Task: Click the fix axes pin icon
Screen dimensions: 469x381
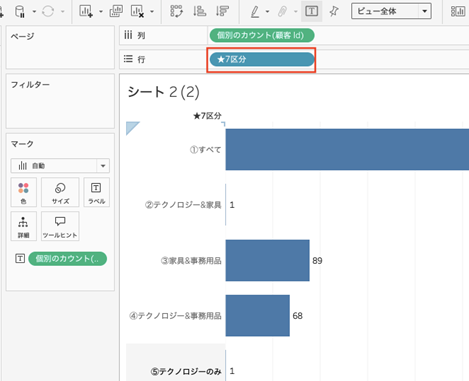Action: 334,11
